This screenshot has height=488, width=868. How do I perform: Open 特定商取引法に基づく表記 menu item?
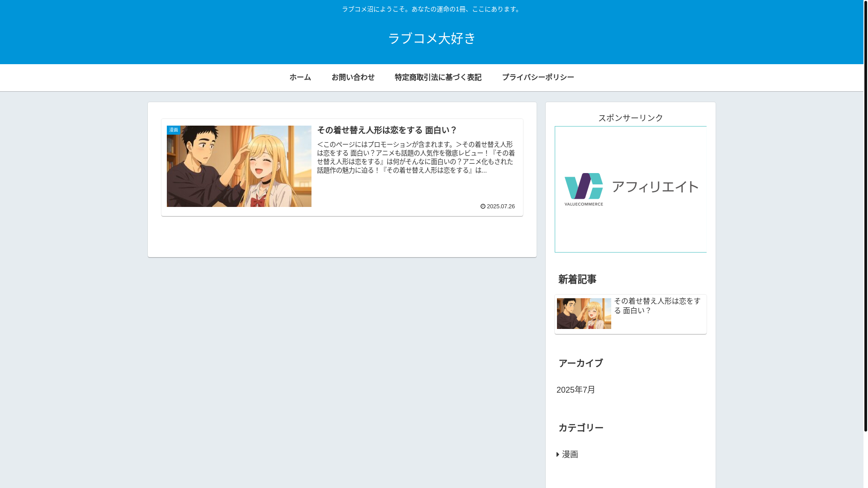pyautogui.click(x=438, y=77)
